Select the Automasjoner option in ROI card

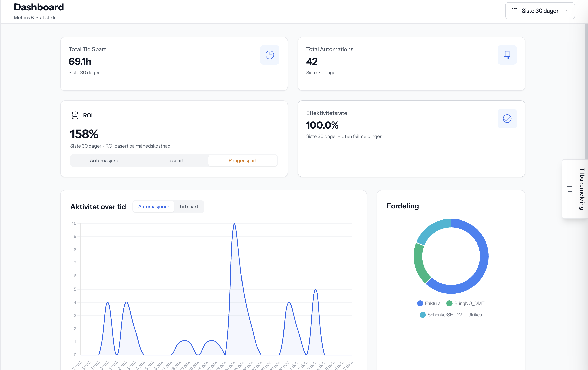pos(105,160)
